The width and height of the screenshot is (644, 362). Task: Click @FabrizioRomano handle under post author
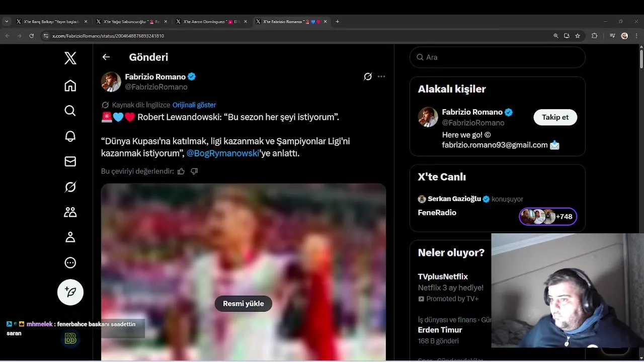pos(156,87)
